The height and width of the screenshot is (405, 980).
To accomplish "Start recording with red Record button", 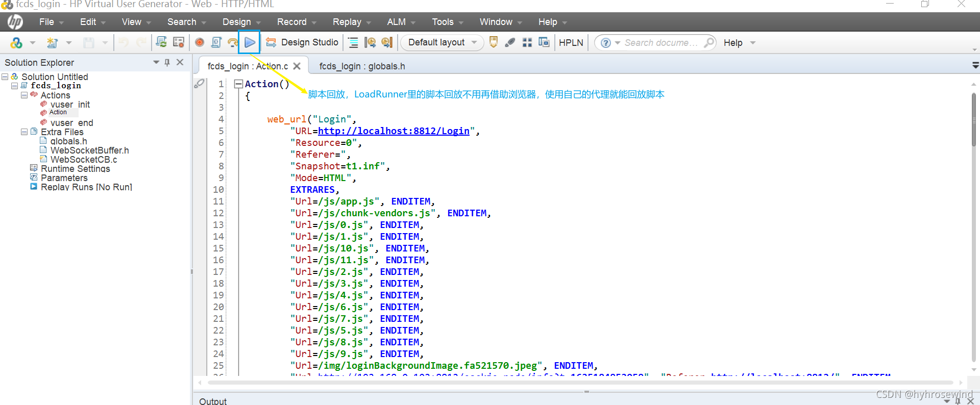I will pos(200,42).
